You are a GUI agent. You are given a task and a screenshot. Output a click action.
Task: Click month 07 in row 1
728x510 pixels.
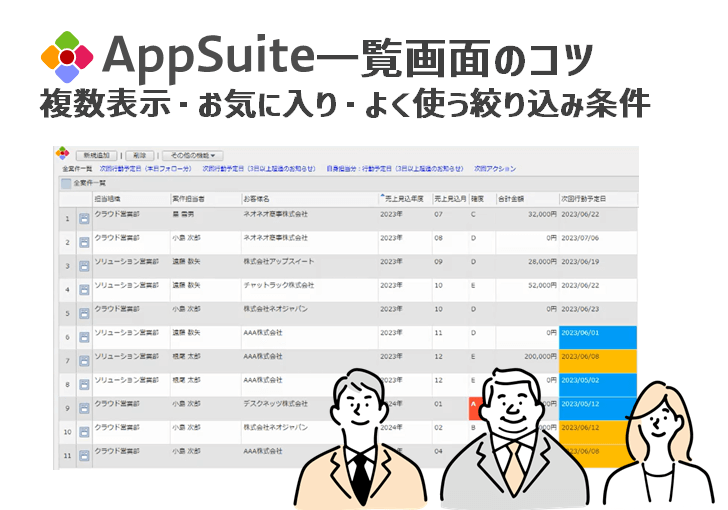pyautogui.click(x=438, y=214)
